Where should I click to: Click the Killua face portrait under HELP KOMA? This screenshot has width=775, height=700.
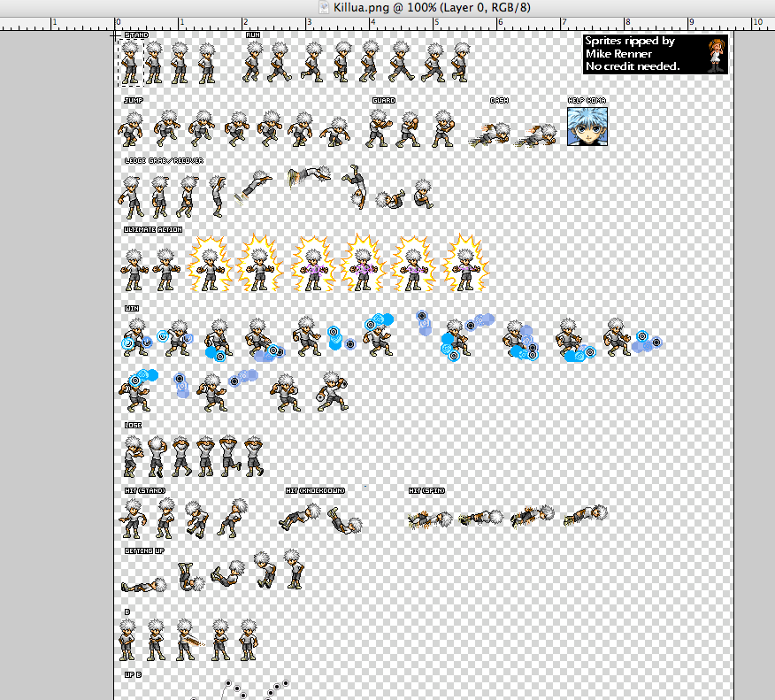[587, 127]
